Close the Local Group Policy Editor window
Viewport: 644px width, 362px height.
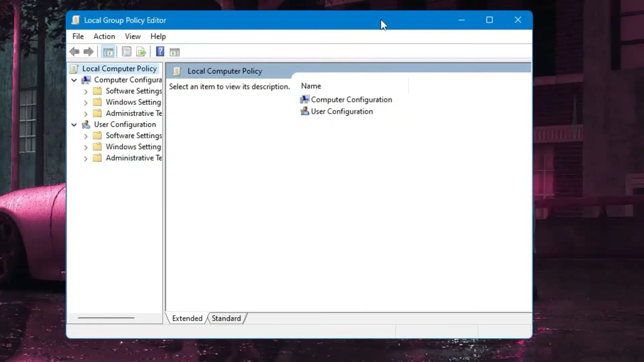pos(518,20)
